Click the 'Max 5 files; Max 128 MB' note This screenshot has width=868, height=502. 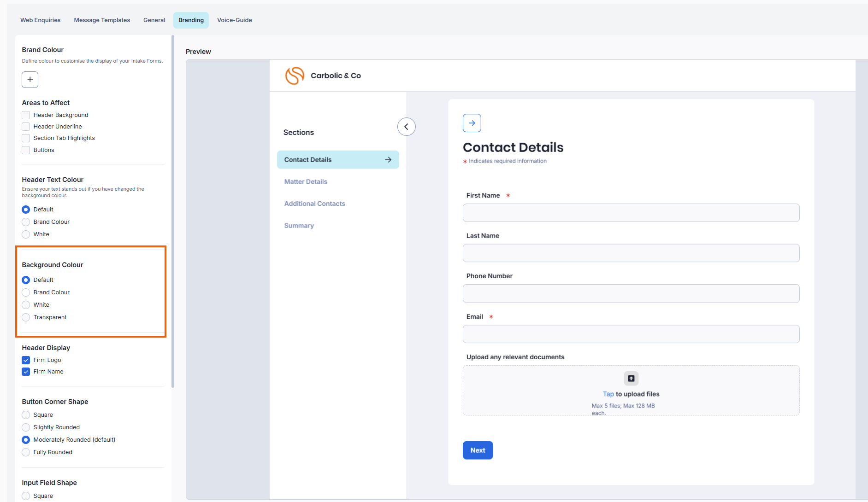click(x=623, y=409)
